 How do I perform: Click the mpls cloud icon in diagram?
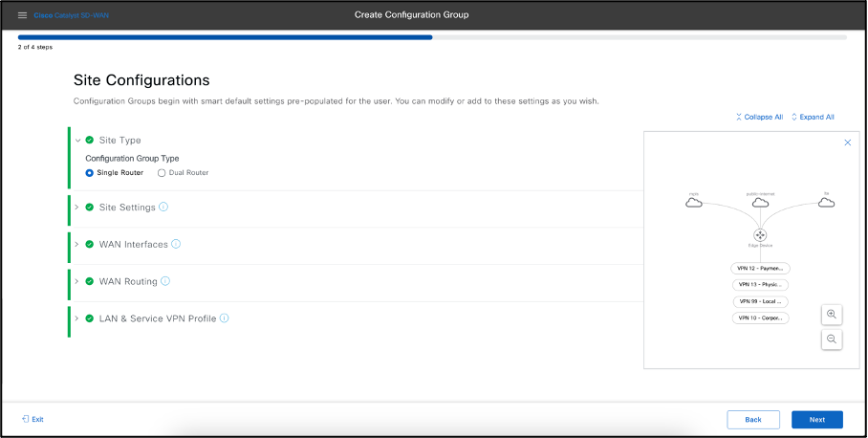694,202
